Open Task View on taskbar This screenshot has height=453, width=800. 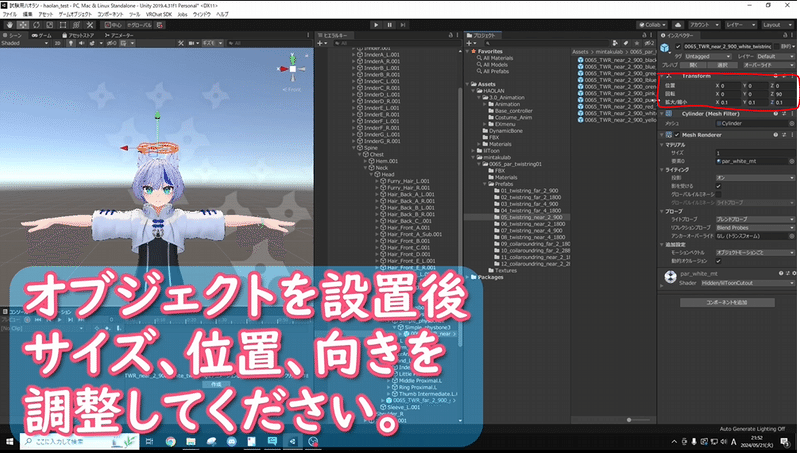tap(149, 441)
